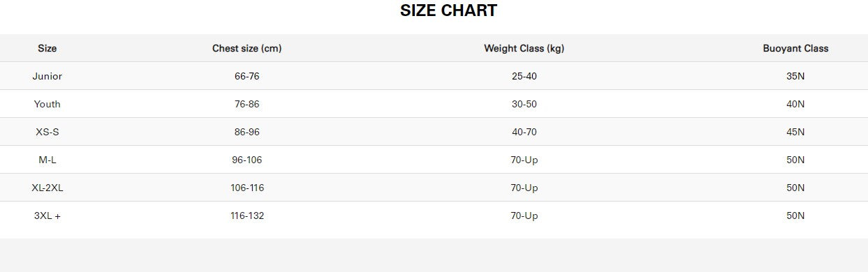The image size is (868, 272).
Task: Select the 3XL + size label
Action: click(47, 216)
